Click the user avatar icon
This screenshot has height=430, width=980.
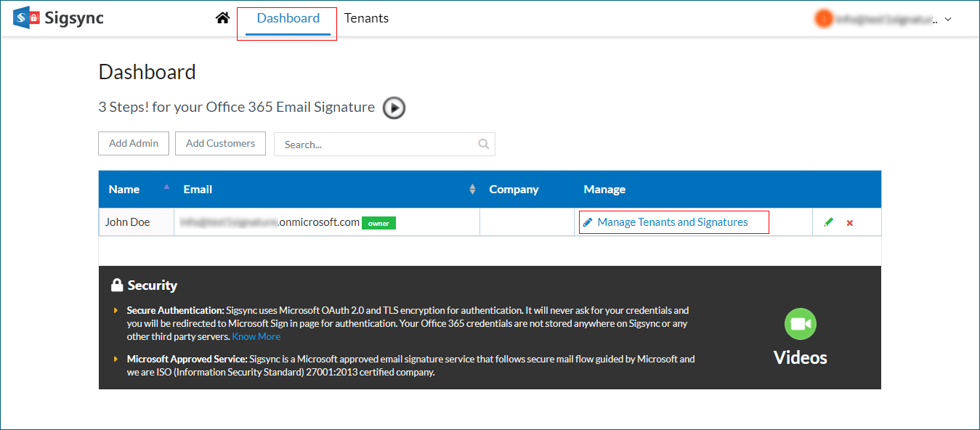(x=824, y=19)
